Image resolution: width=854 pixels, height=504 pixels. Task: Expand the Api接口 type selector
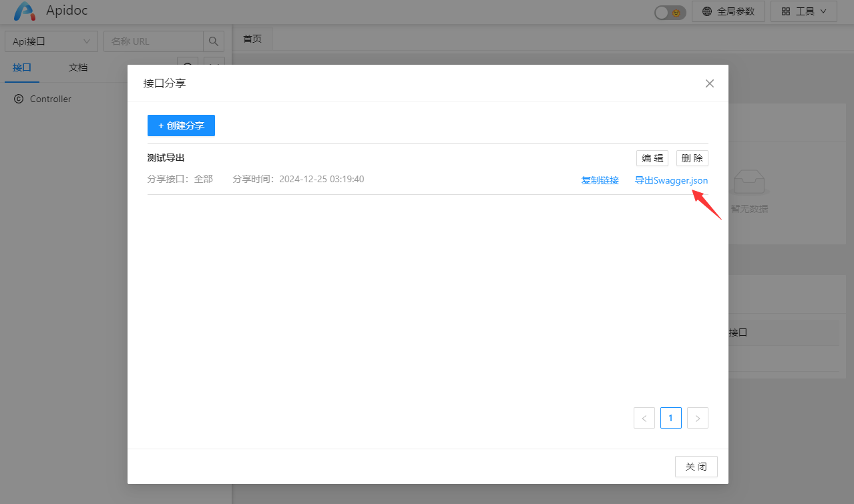point(51,41)
